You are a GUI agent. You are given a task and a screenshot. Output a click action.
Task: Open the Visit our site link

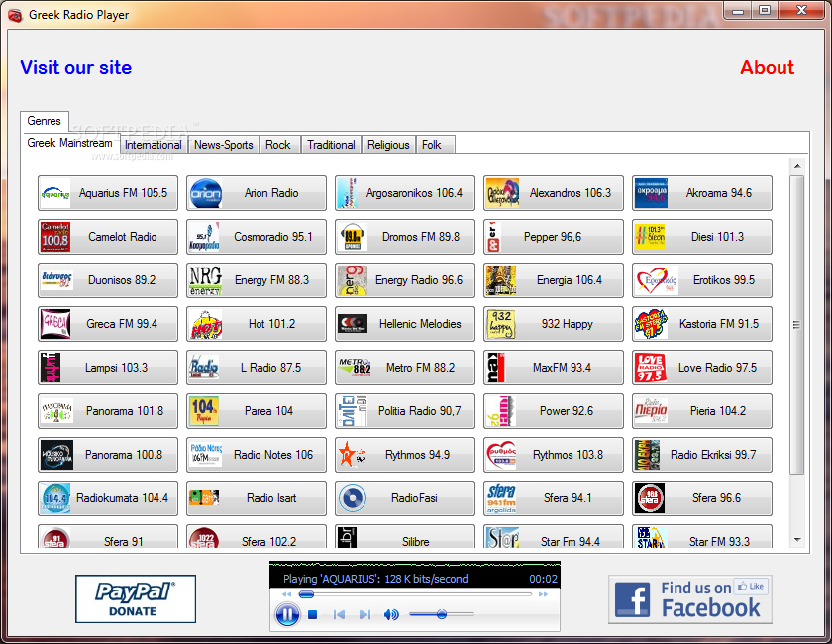76,68
